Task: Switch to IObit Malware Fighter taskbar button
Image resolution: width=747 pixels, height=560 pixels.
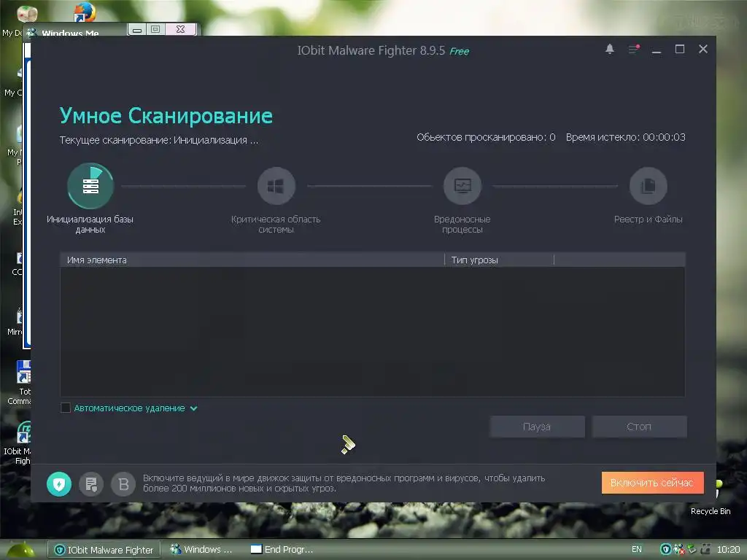Action: click(x=104, y=550)
